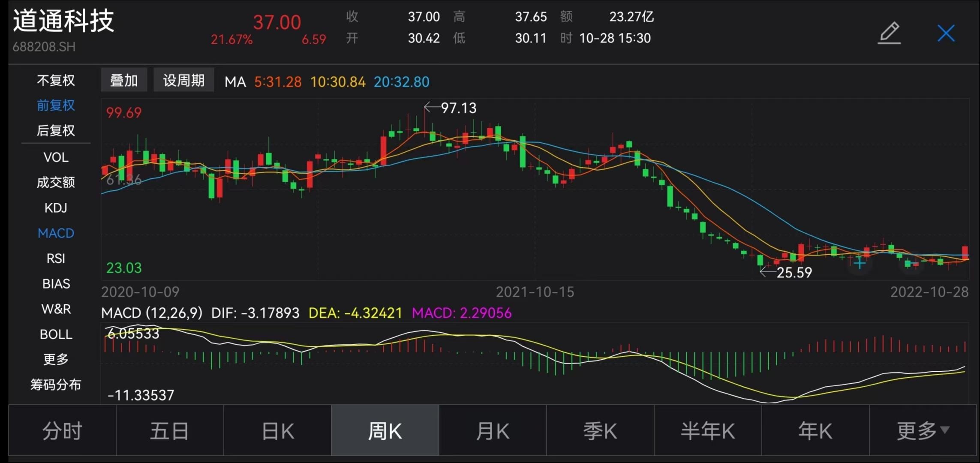Open the KDJ indicator

point(55,207)
